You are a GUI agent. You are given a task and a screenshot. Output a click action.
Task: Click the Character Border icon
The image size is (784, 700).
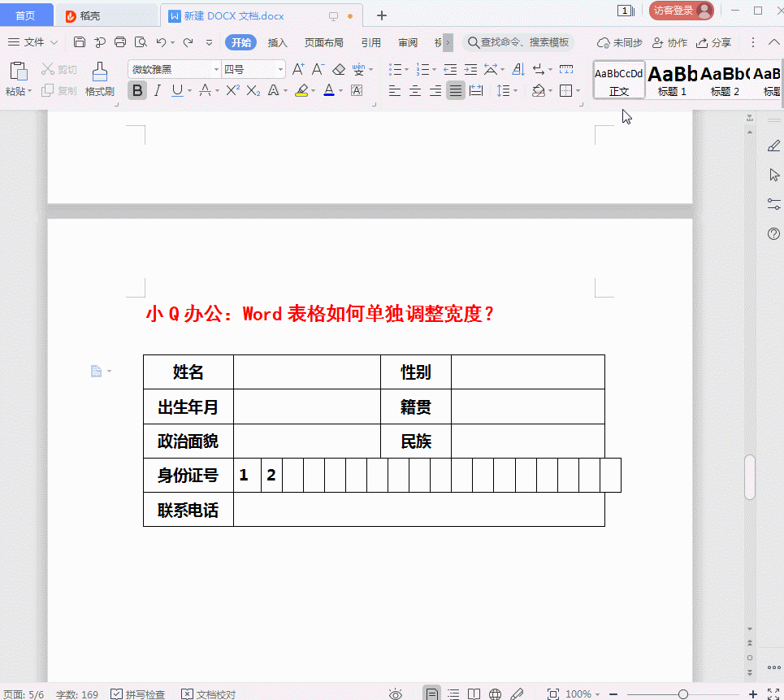[357, 90]
